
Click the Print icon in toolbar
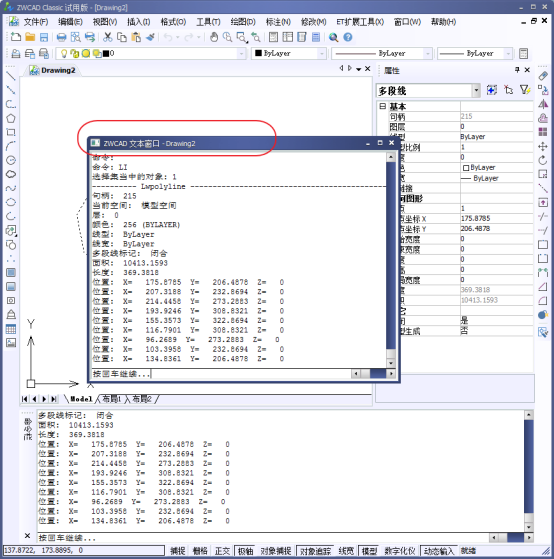[61, 37]
